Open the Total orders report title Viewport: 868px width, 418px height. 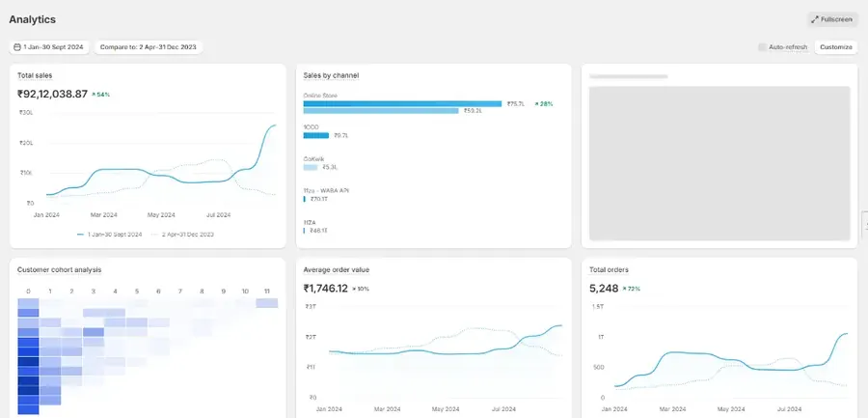[x=609, y=270]
